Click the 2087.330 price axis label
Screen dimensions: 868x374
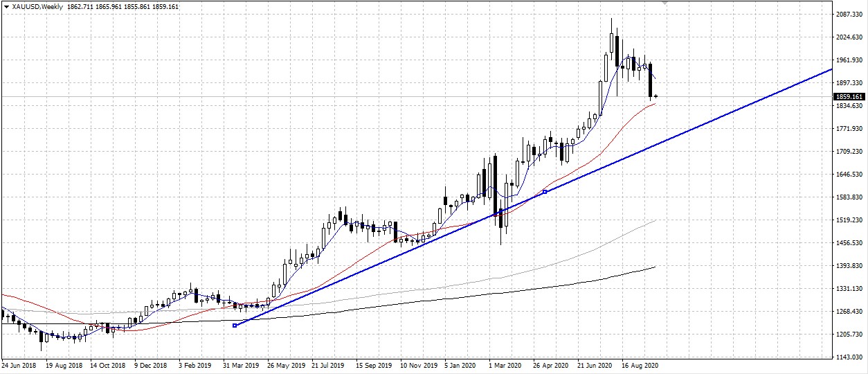coord(847,15)
